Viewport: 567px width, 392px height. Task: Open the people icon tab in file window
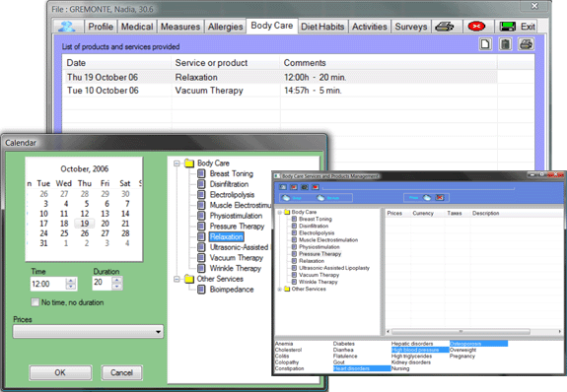click(x=67, y=27)
